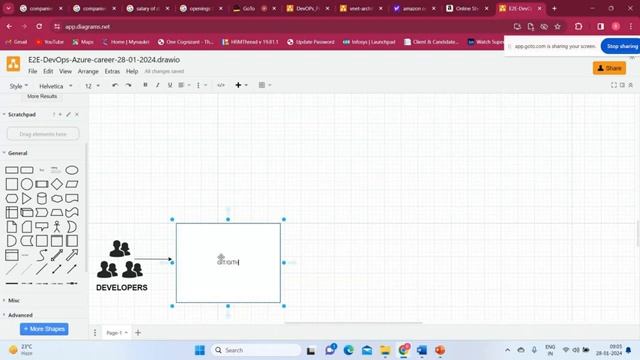This screenshot has width=640, height=360.
Task: Open the font size 12 dropdown
Action: pyautogui.click(x=92, y=86)
